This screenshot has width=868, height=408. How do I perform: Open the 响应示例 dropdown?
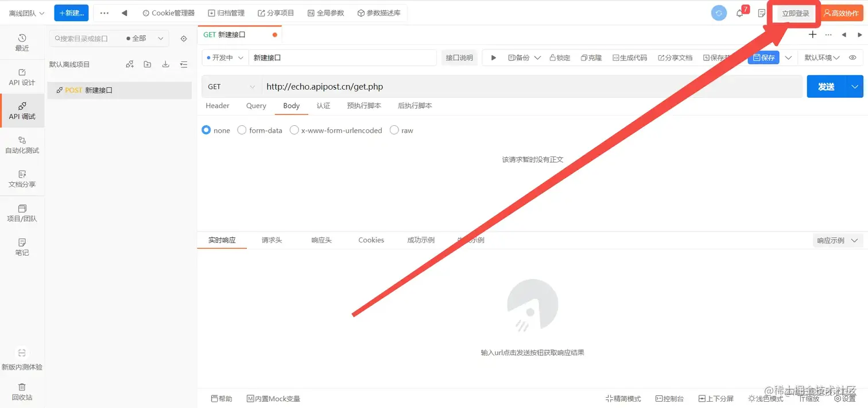[838, 240]
